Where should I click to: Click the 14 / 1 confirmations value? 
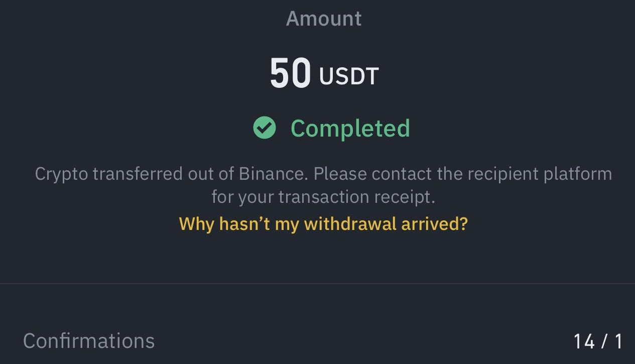[x=598, y=341]
